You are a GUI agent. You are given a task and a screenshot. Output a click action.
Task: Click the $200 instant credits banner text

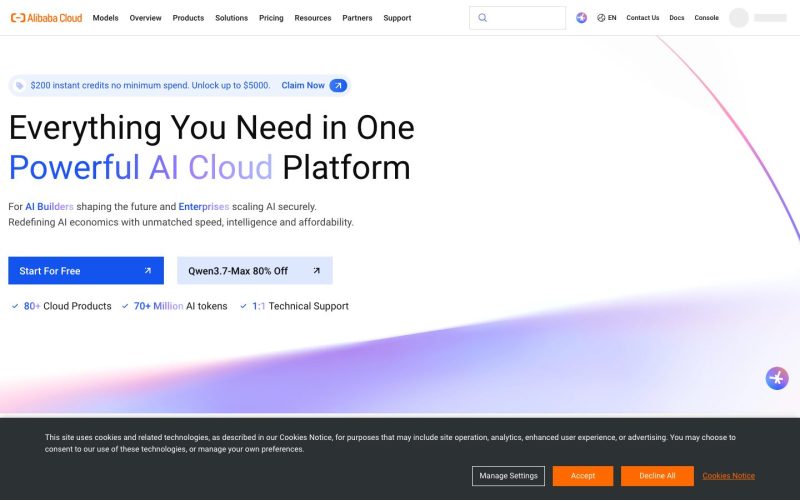pos(151,86)
